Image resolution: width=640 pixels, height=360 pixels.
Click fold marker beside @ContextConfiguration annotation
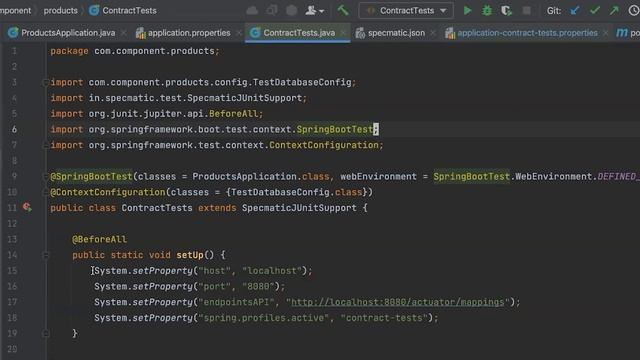coord(45,192)
